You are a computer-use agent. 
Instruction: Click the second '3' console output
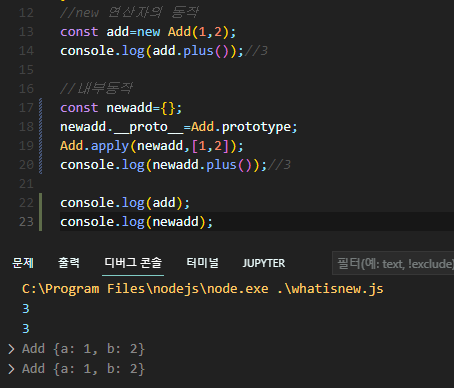[26, 329]
